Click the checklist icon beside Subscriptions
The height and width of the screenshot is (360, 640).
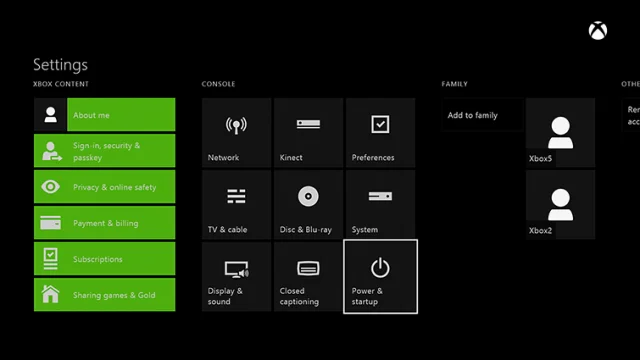point(51,259)
